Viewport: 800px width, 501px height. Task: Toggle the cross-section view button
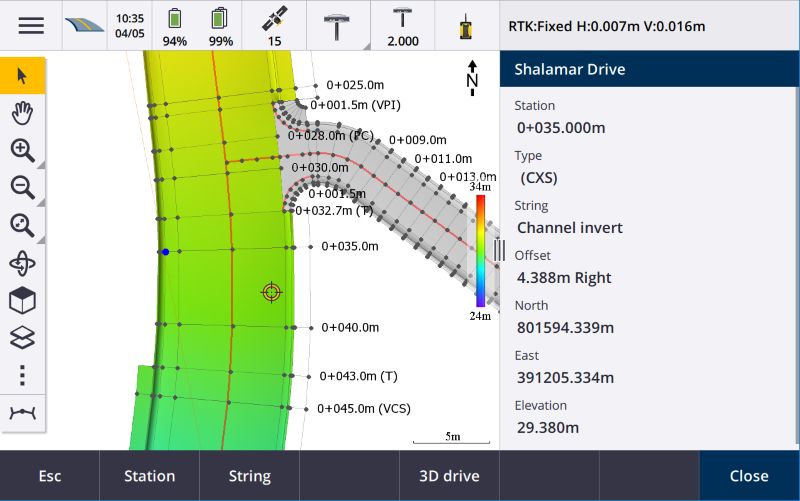click(22, 412)
